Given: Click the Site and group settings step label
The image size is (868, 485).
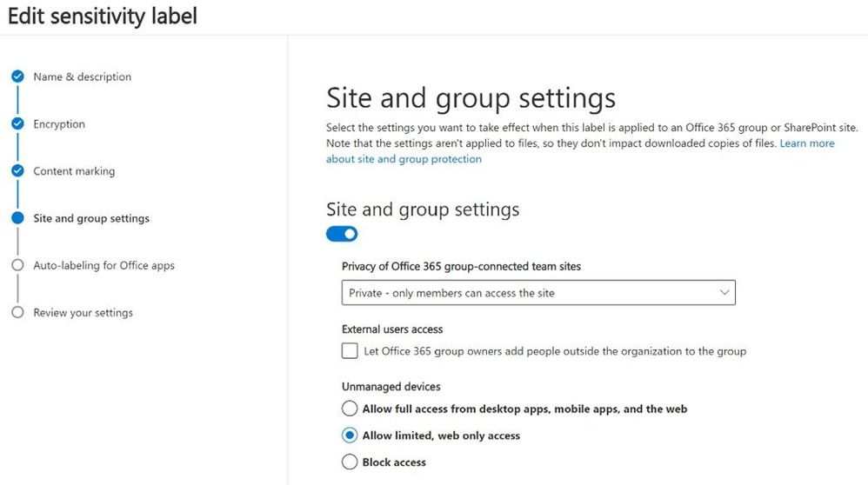Looking at the screenshot, I should (91, 218).
